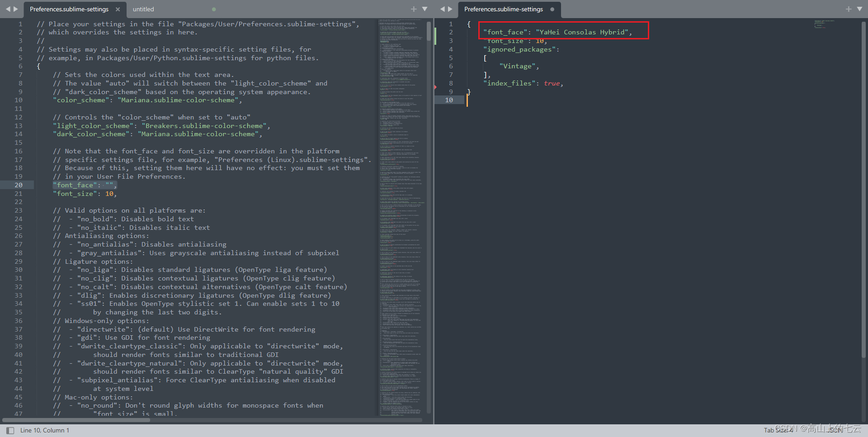
Task: Open a new tab in the left pane
Action: pos(414,9)
